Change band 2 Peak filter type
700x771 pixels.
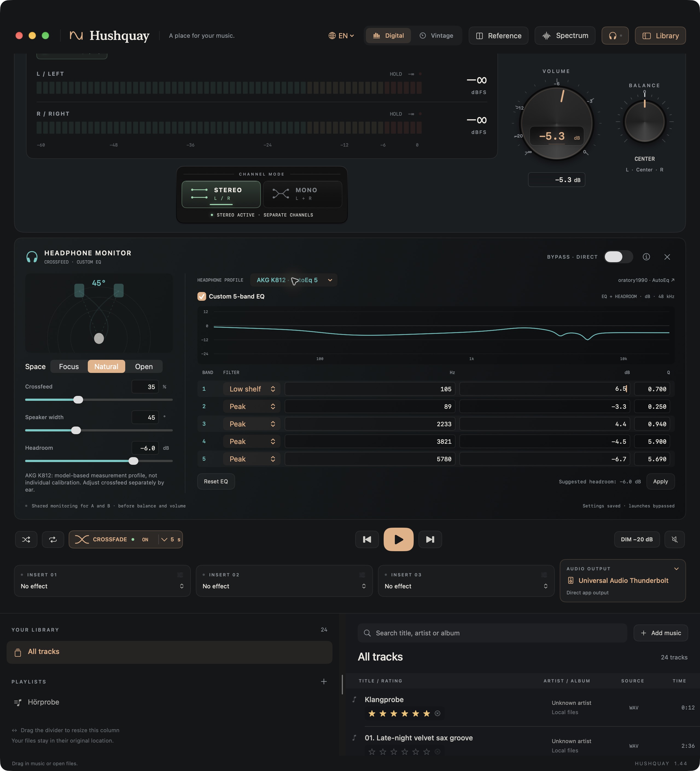(x=252, y=407)
